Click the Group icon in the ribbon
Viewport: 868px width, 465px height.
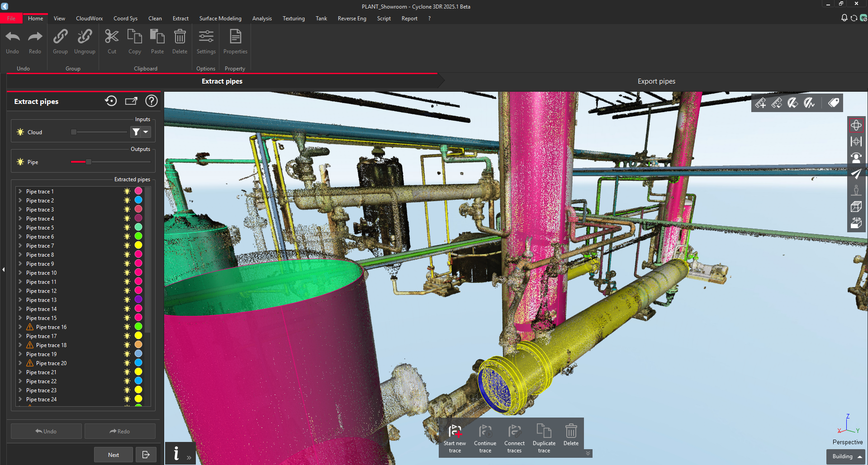(60, 37)
